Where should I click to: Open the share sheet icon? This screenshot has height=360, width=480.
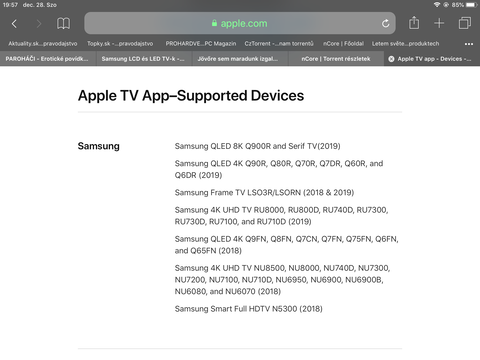pos(414,23)
